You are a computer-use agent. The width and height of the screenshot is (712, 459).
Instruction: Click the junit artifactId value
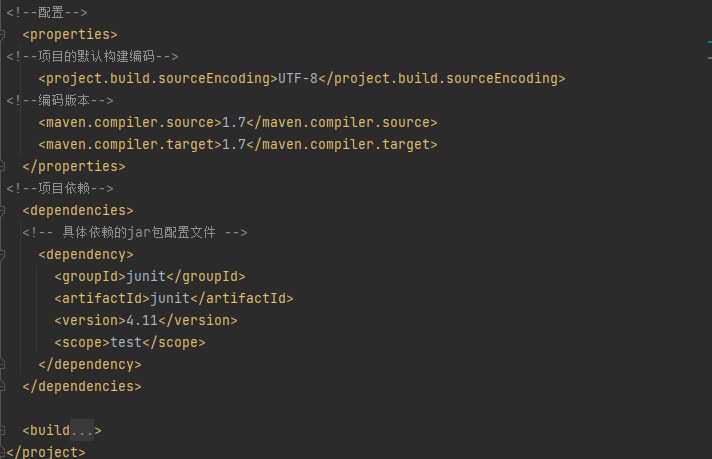pos(169,299)
